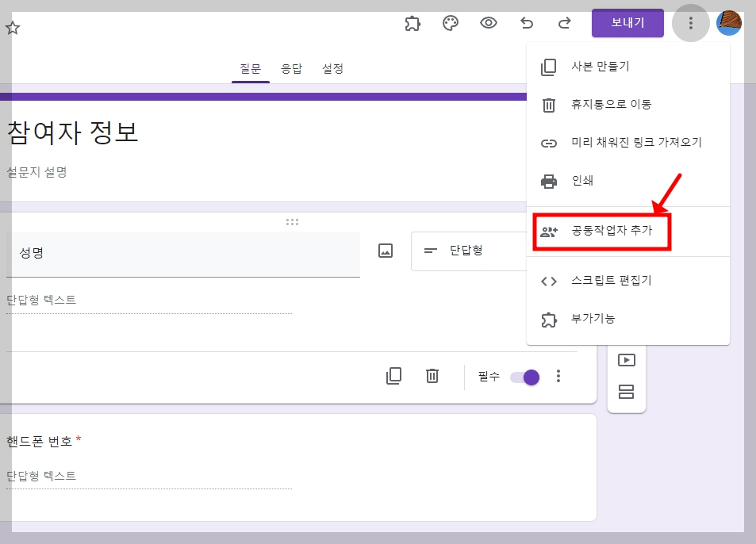Add an image to the 성명 question
The image size is (756, 544).
click(385, 250)
